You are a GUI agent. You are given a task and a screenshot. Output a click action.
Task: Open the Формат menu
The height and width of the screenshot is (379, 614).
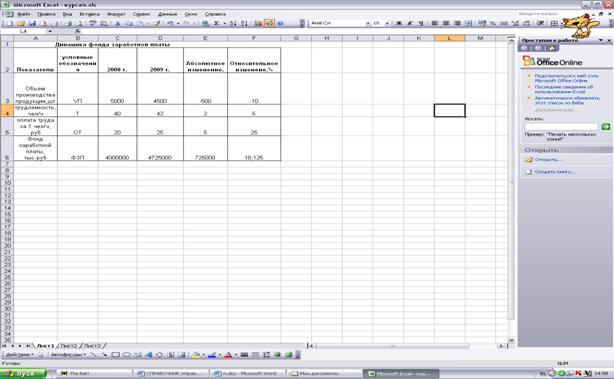[116, 14]
